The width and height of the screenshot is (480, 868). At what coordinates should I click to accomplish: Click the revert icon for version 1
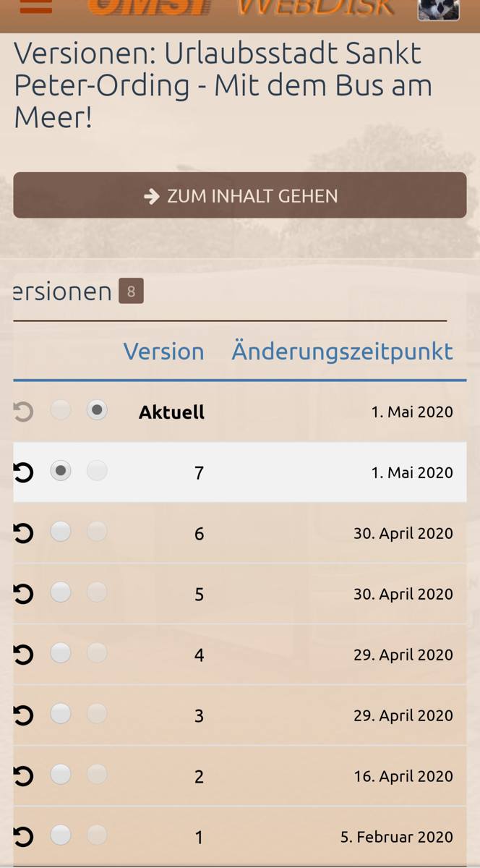23,837
